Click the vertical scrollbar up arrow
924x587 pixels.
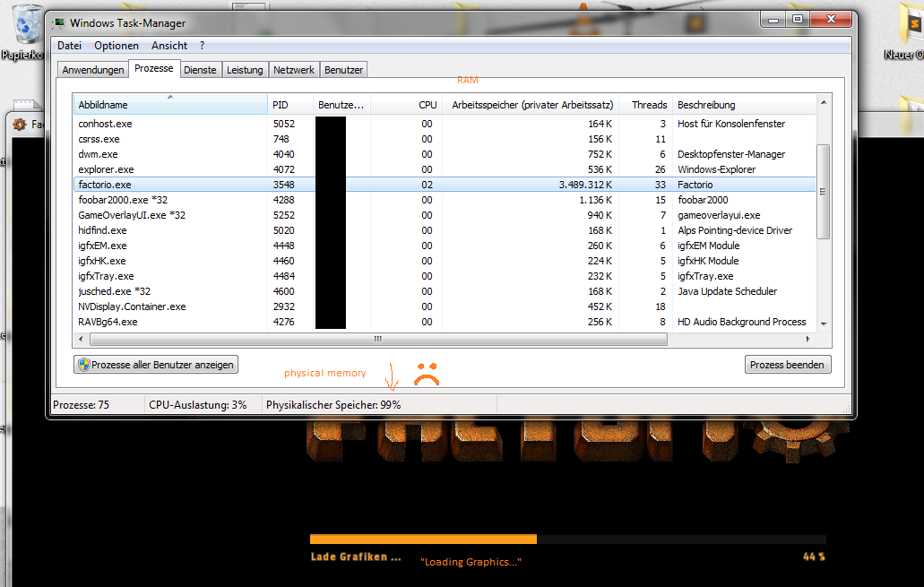coord(824,102)
